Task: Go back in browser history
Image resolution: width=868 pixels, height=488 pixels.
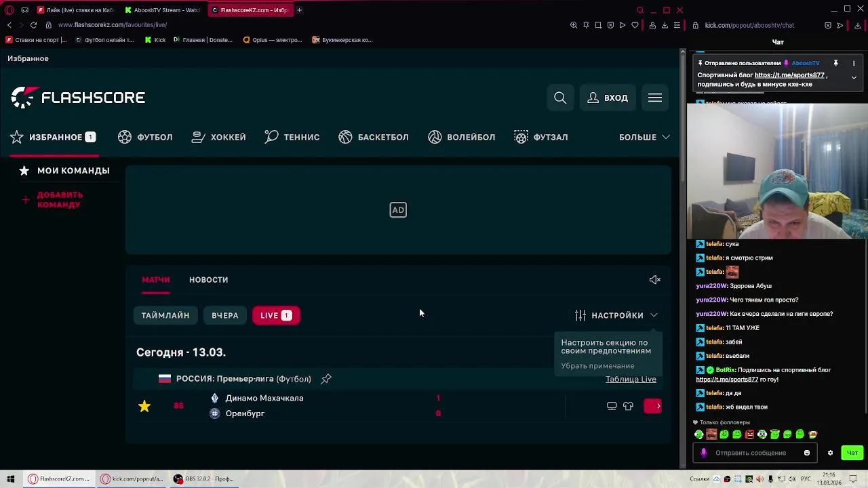Action: click(x=9, y=25)
